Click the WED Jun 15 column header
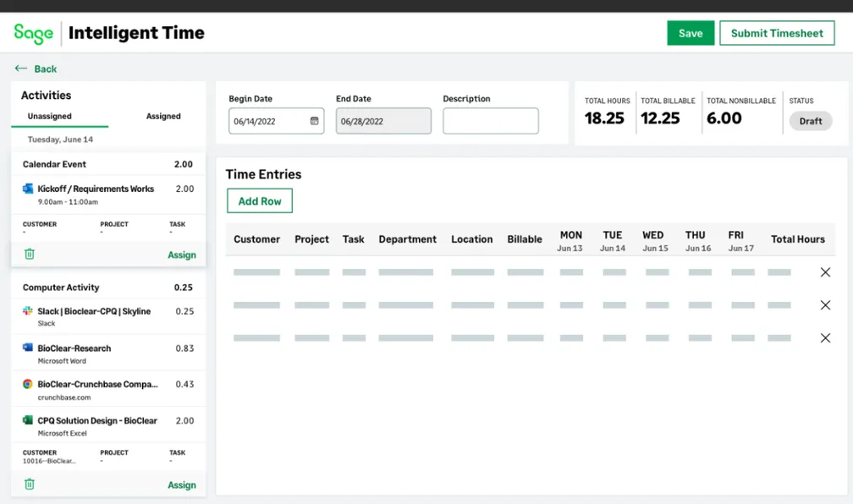Screen dimensions: 853x504 pyautogui.click(x=655, y=241)
